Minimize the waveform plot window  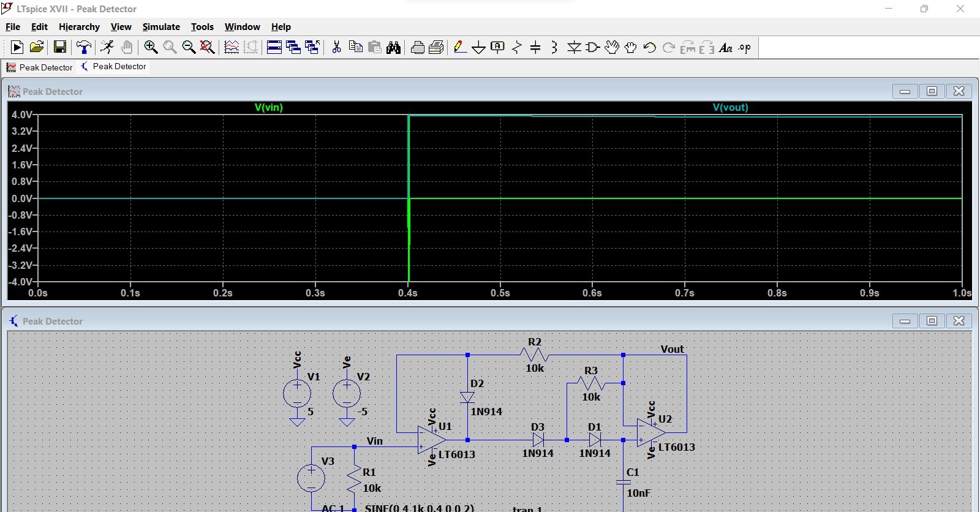tap(905, 91)
